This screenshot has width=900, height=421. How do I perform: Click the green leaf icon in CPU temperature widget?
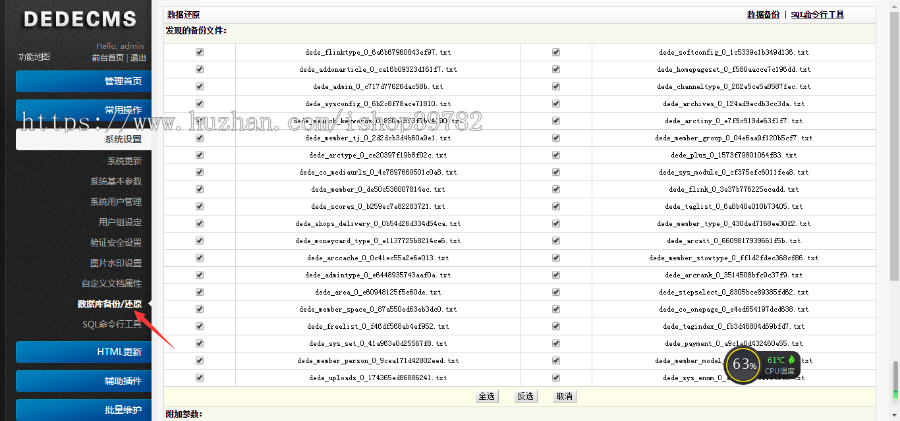point(792,360)
